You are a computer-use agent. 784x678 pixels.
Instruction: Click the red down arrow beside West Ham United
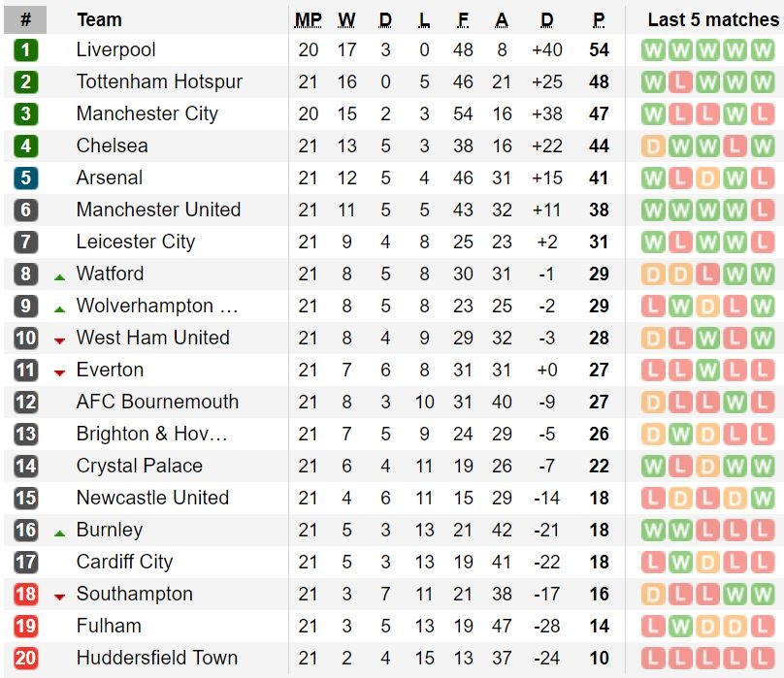pos(59,340)
